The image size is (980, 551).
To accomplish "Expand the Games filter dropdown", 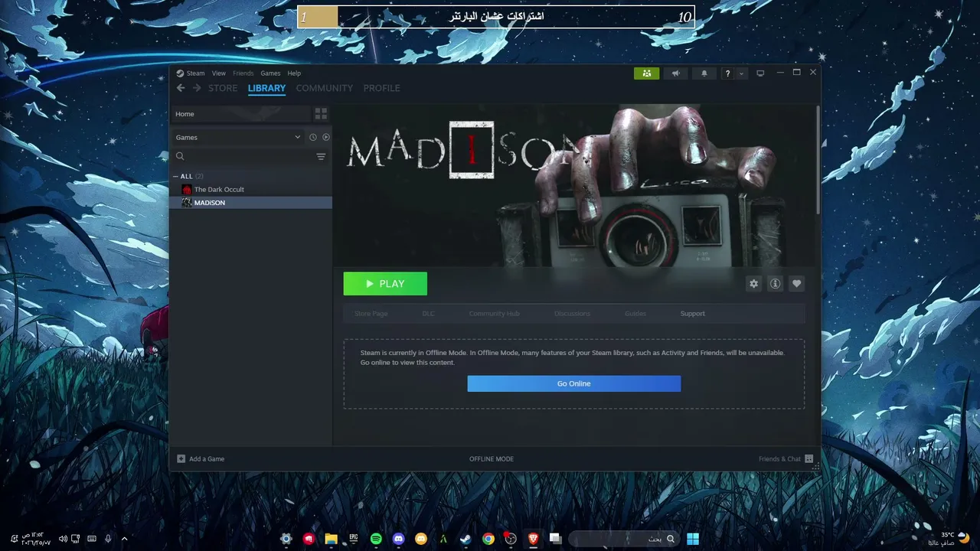I will pos(238,137).
